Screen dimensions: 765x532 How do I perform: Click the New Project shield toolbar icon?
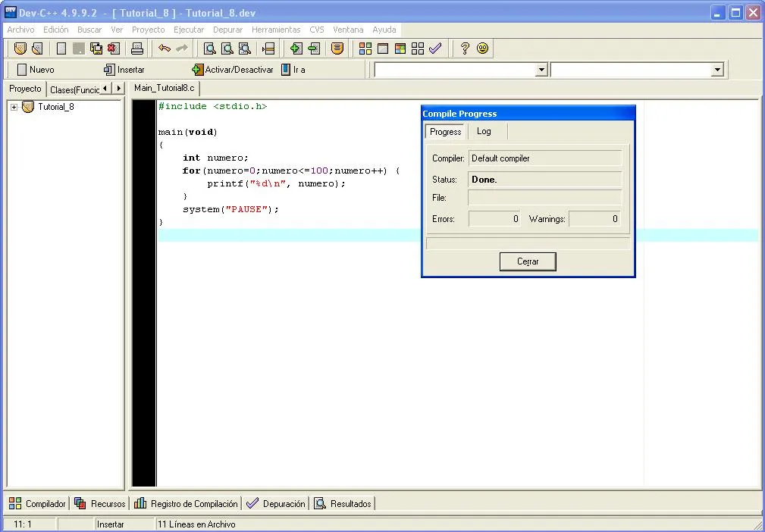pyautogui.click(x=20, y=49)
